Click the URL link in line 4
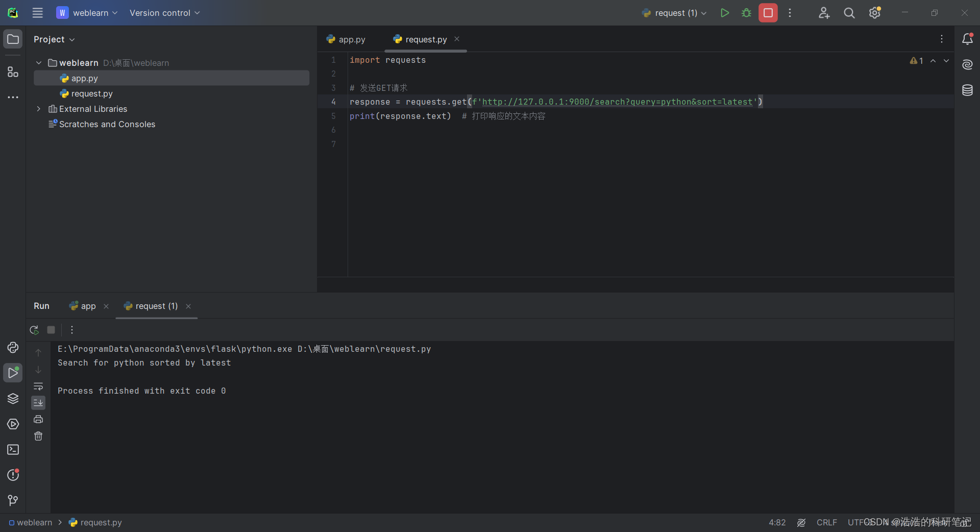 618,102
